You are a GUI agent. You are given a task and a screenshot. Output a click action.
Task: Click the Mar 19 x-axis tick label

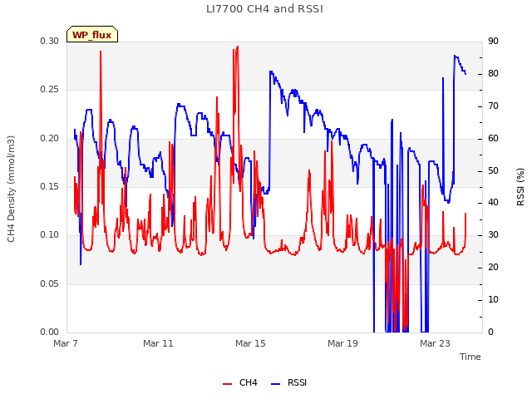342,343
